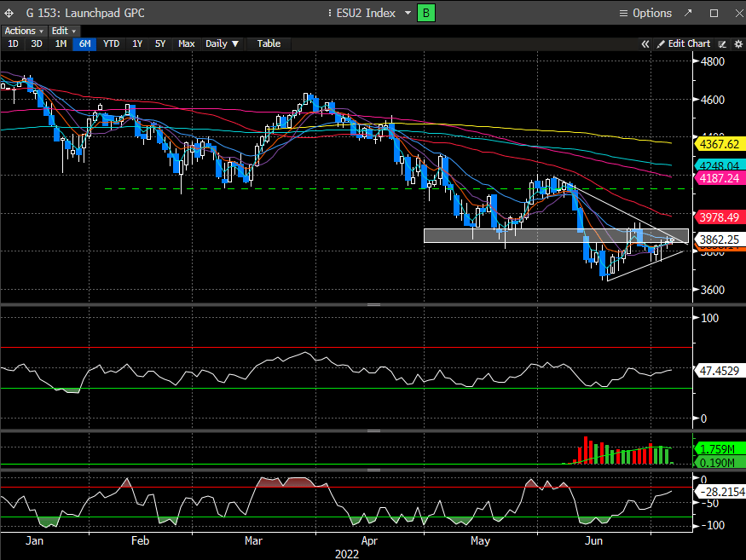Open the Actions dropdown menu
This screenshot has height=560, width=746.
pyautogui.click(x=23, y=31)
